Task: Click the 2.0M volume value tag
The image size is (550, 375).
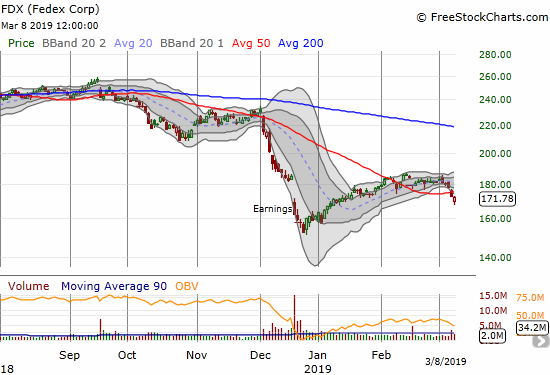Action: point(492,336)
